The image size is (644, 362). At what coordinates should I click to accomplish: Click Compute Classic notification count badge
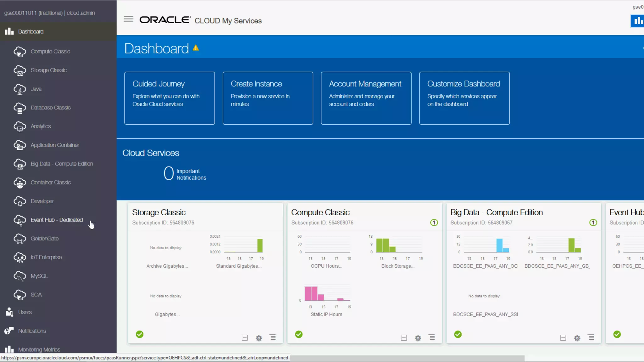pos(434,223)
